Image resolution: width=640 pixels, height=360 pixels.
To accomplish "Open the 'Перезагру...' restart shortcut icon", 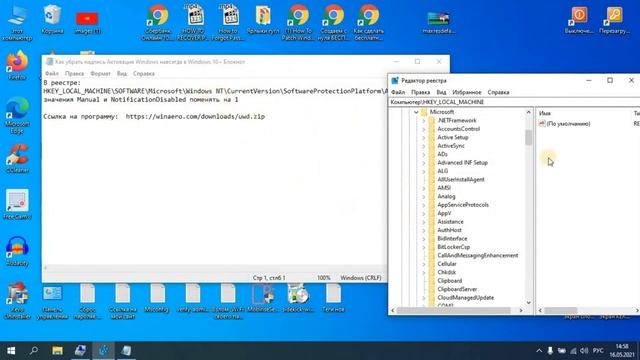I will [614, 20].
